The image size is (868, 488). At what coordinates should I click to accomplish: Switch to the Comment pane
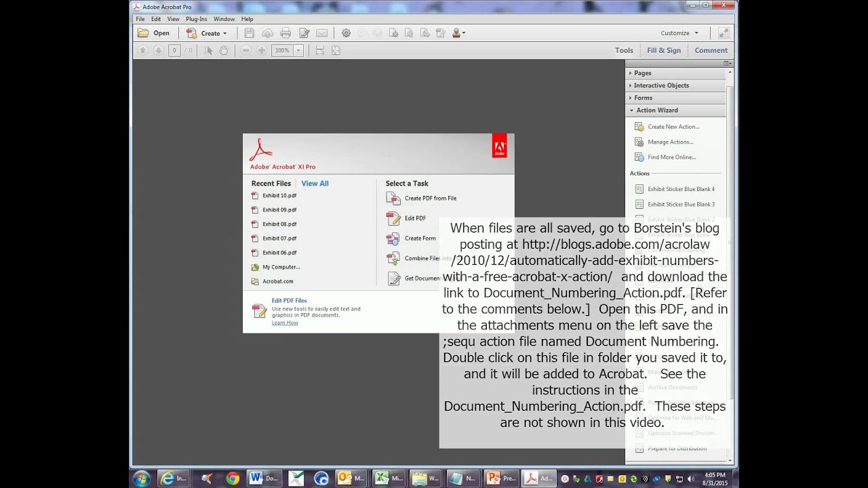coord(711,51)
